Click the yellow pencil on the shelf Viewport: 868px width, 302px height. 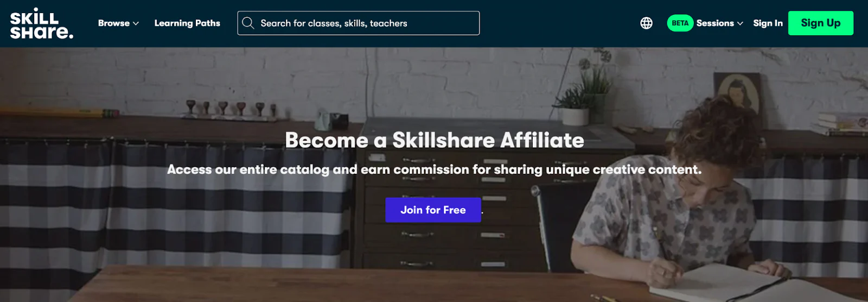(60, 112)
